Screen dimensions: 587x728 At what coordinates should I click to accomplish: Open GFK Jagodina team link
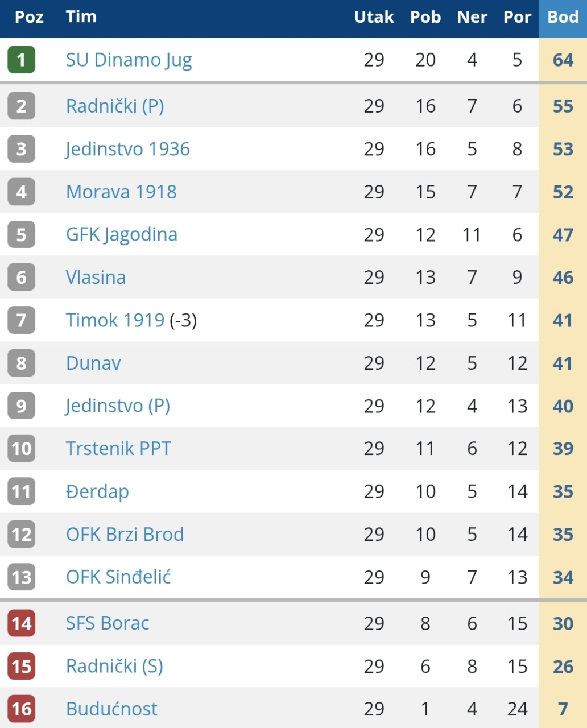(122, 234)
